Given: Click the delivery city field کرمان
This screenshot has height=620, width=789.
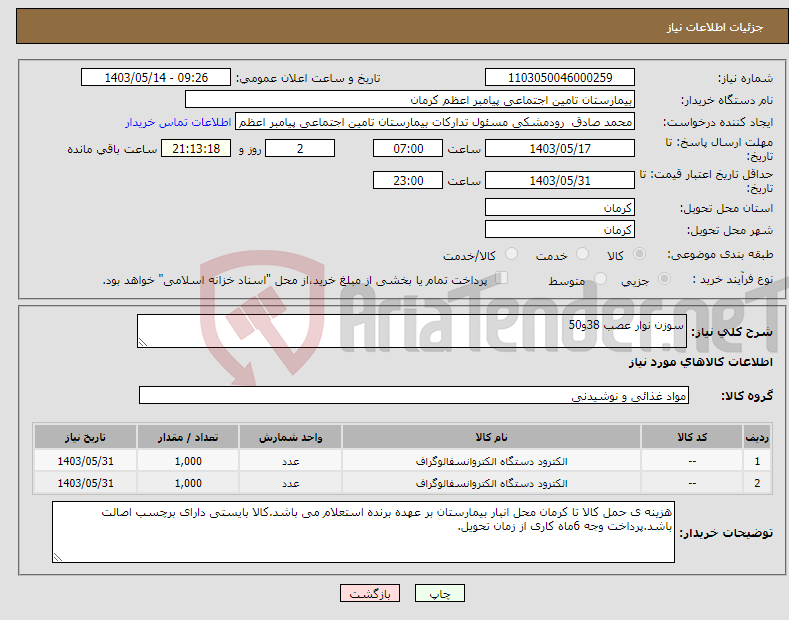Looking at the screenshot, I should click(x=560, y=229).
